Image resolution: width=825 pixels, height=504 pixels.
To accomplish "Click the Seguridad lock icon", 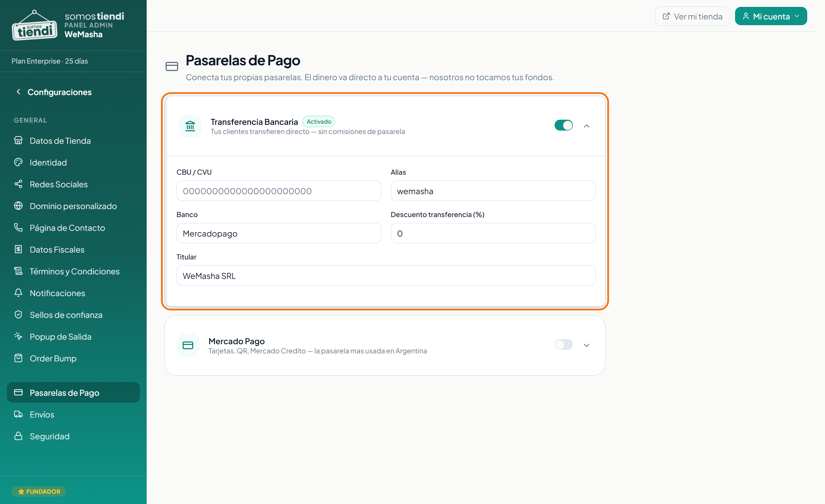I will (x=18, y=436).
